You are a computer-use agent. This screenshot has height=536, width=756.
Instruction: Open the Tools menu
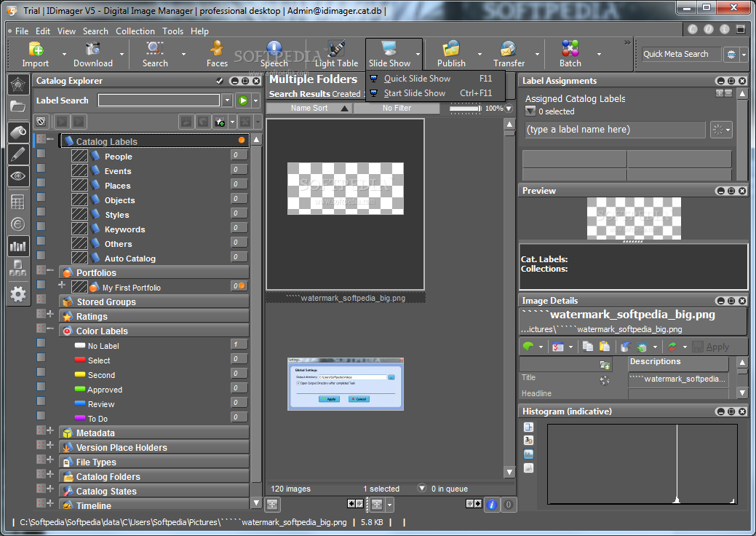point(172,31)
